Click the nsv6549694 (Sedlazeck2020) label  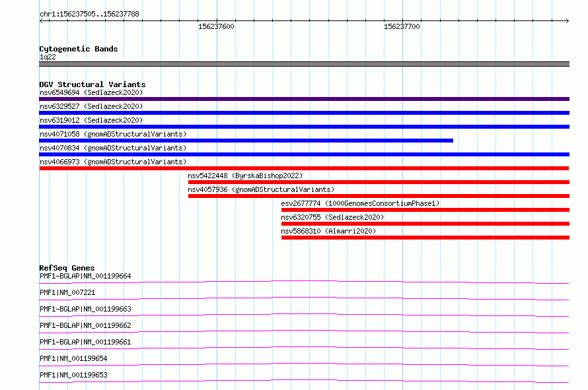[91, 92]
